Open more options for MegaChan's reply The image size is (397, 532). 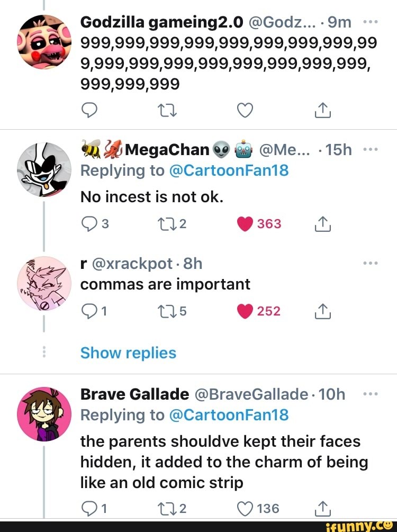(371, 150)
